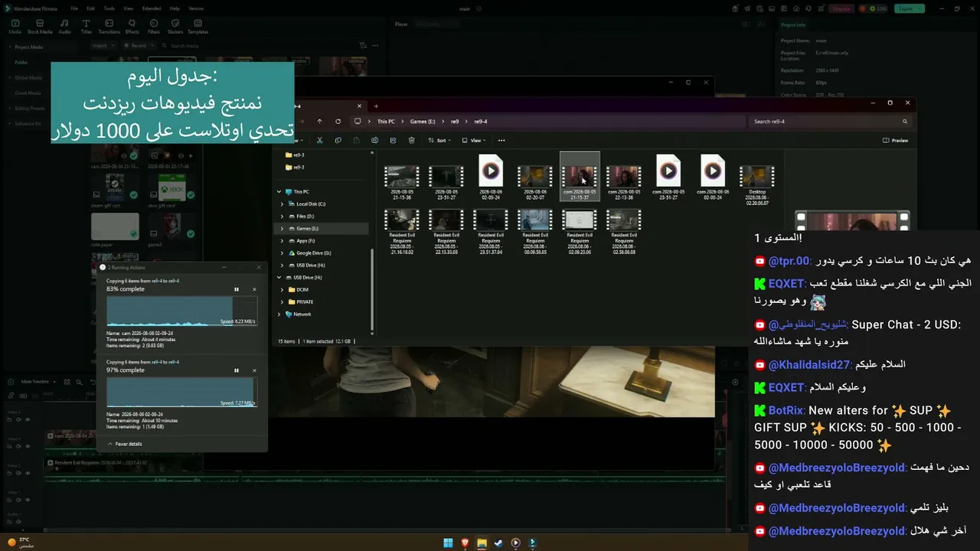Navigate to Games (E:) in the breadcrumb
The image size is (980, 551).
tap(423, 122)
